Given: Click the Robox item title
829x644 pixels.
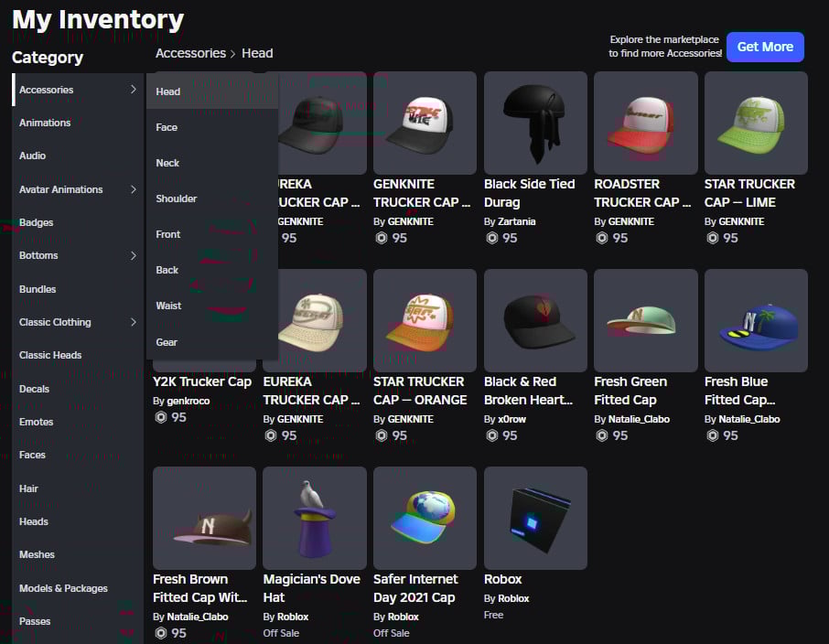Looking at the screenshot, I should (x=502, y=579).
